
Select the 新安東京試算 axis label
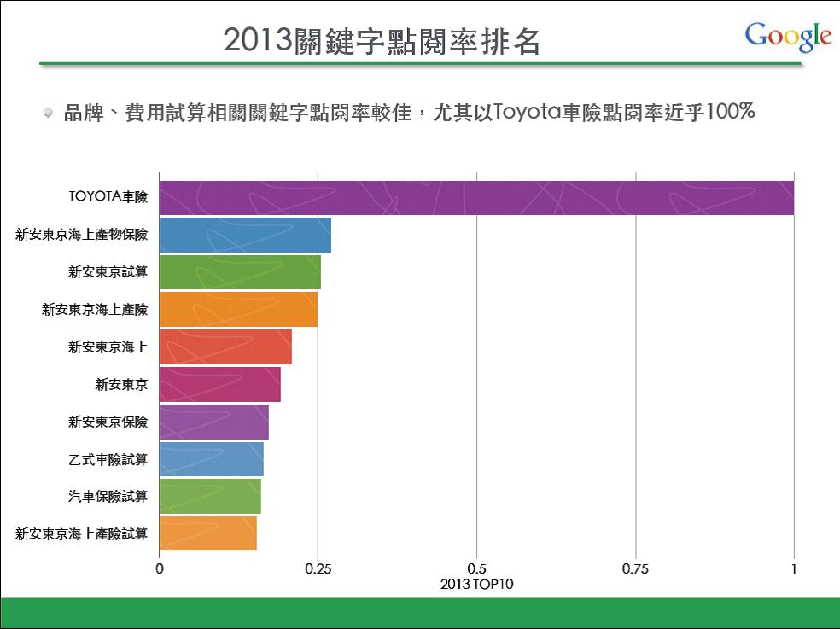point(108,271)
